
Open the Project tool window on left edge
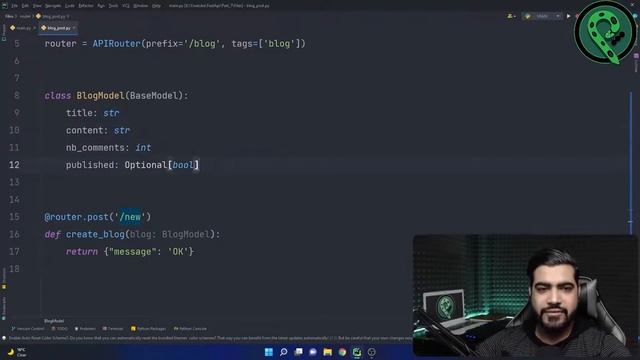point(4,33)
